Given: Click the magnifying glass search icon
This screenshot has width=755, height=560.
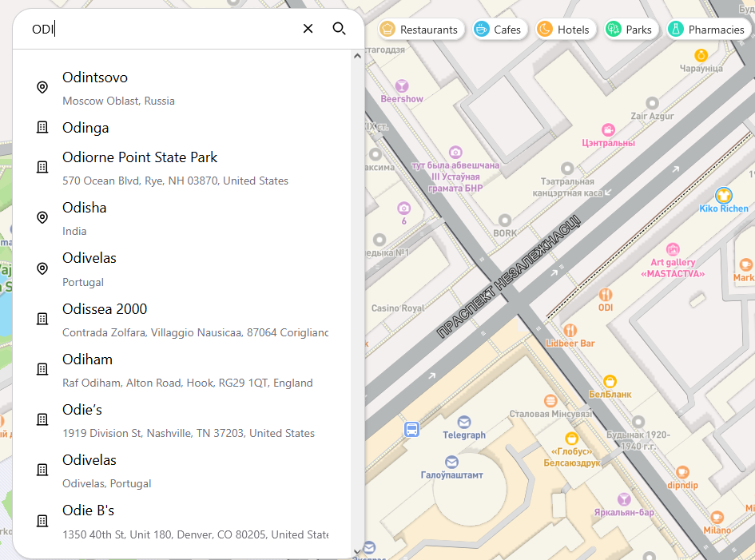Looking at the screenshot, I should pos(339,29).
